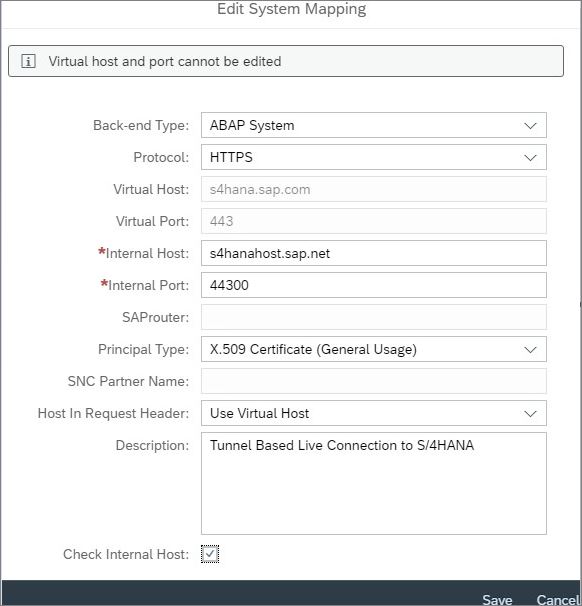
Task: Expand the Protocol dropdown chevron
Action: (x=530, y=157)
